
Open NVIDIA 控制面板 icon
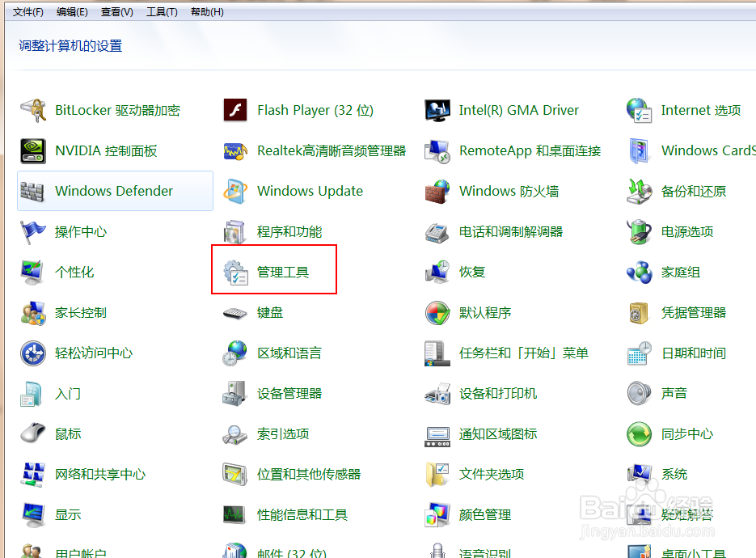point(33,151)
